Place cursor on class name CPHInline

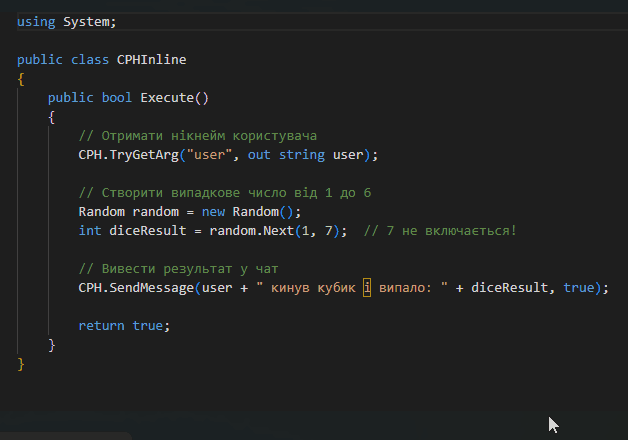[152, 59]
